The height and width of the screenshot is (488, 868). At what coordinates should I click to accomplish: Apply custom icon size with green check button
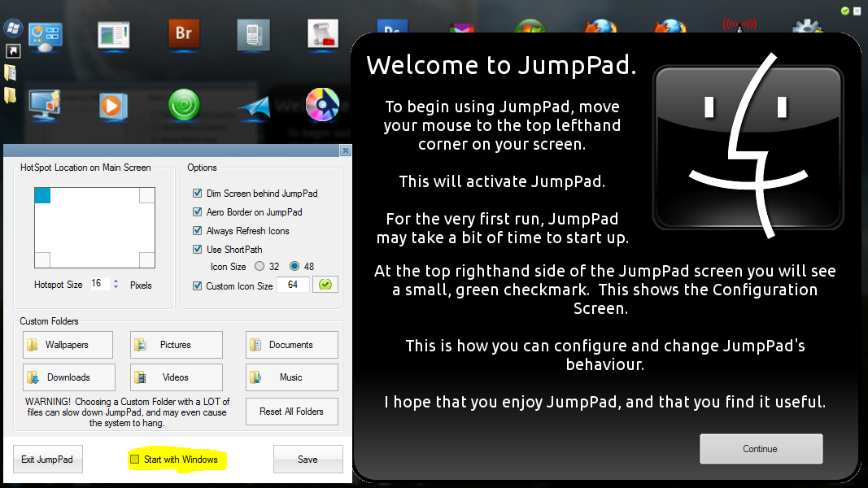point(325,285)
